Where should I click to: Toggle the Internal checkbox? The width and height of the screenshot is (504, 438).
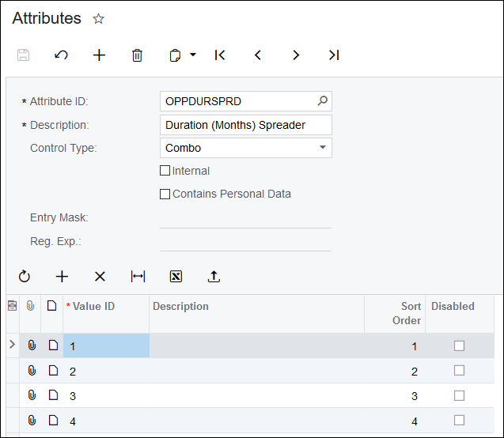coord(165,171)
